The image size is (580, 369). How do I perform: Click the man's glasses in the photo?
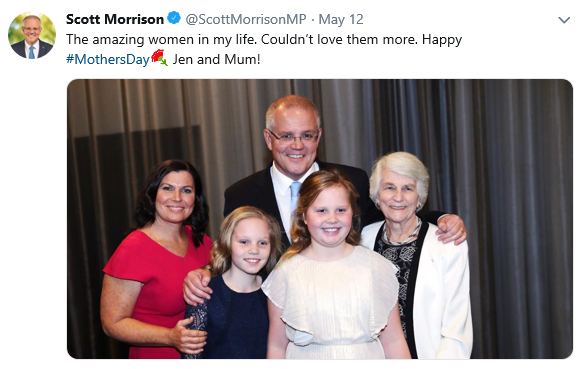tap(294, 137)
